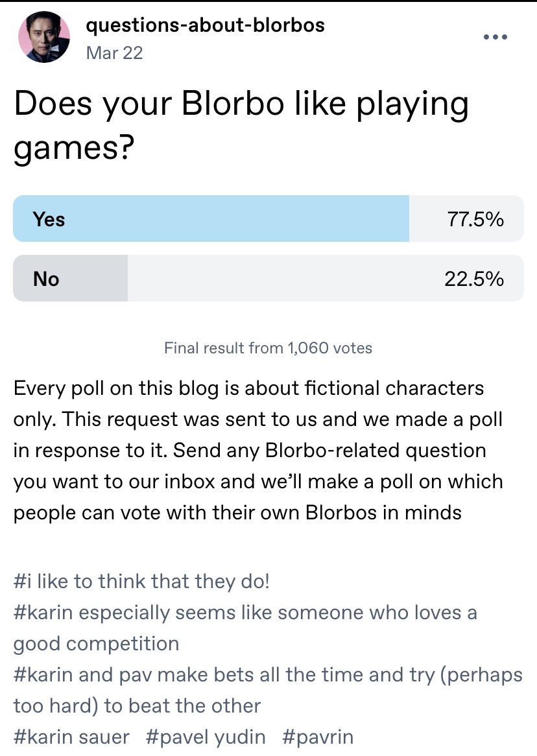
Task: Click the 22.5% poll result value
Action: click(x=474, y=279)
